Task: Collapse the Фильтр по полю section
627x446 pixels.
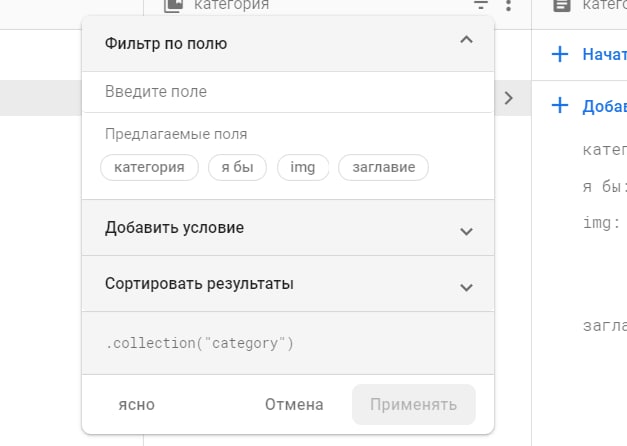Action: click(464, 41)
